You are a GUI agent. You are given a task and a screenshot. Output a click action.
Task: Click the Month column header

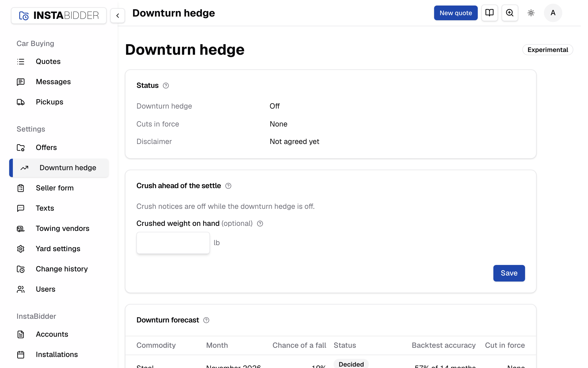pyautogui.click(x=217, y=345)
